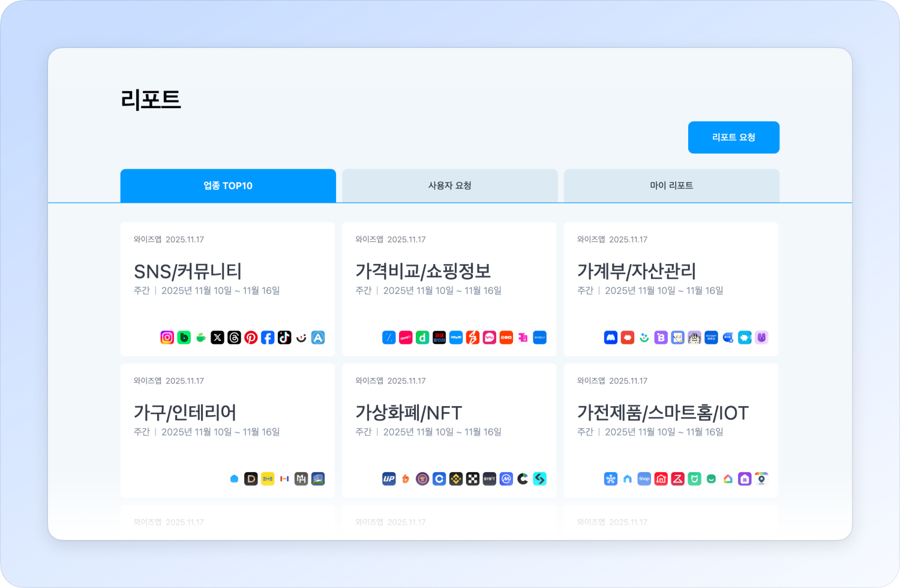Open the 가전제품/스마트홈/IOT report

tap(671, 431)
